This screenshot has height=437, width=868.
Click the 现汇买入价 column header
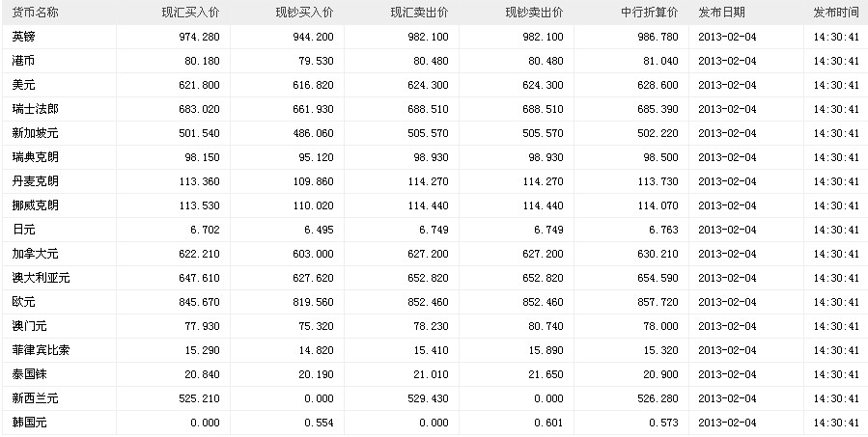[x=190, y=13]
